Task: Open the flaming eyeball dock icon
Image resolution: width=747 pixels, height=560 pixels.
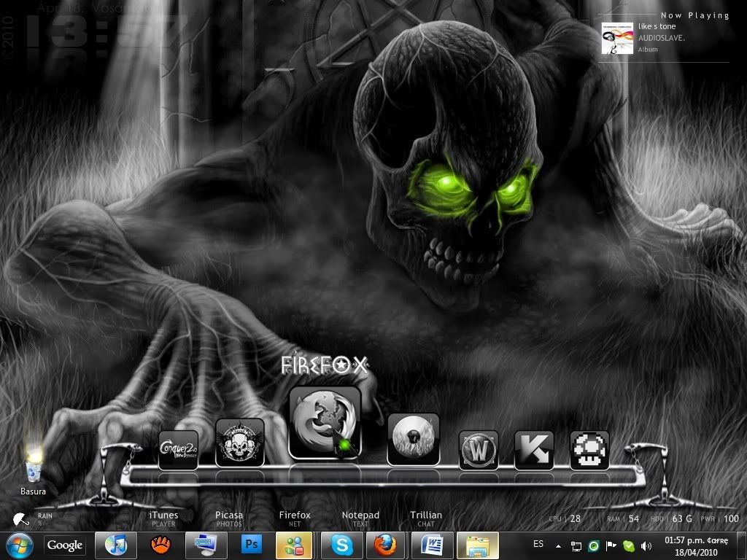Action: 413,439
